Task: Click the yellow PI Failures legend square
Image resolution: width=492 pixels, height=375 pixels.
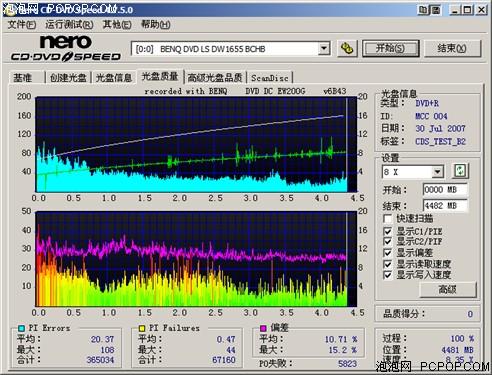Action: click(142, 328)
